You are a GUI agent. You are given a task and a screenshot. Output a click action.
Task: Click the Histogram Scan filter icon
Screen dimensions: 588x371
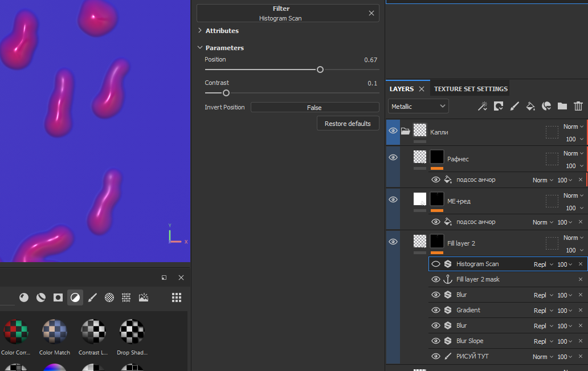click(448, 264)
